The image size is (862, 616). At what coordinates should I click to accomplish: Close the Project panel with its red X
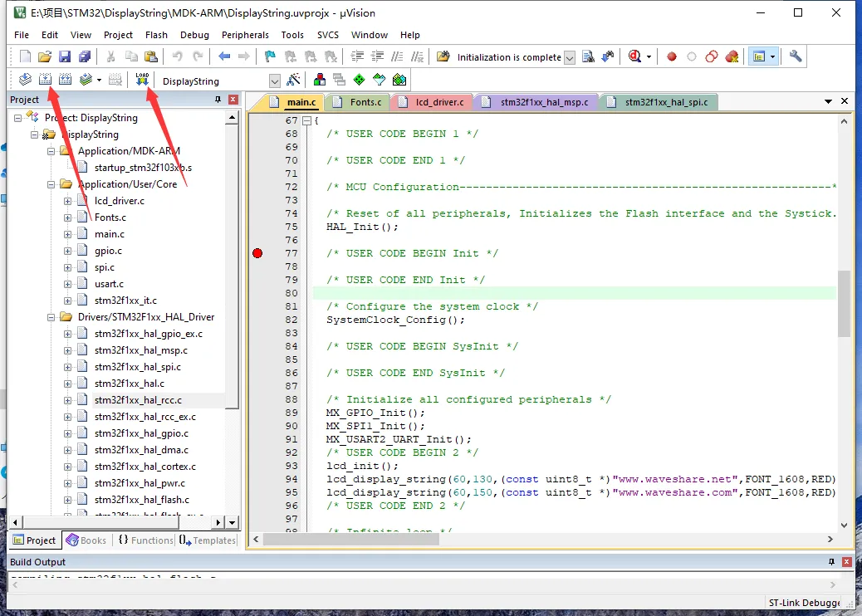coord(233,100)
